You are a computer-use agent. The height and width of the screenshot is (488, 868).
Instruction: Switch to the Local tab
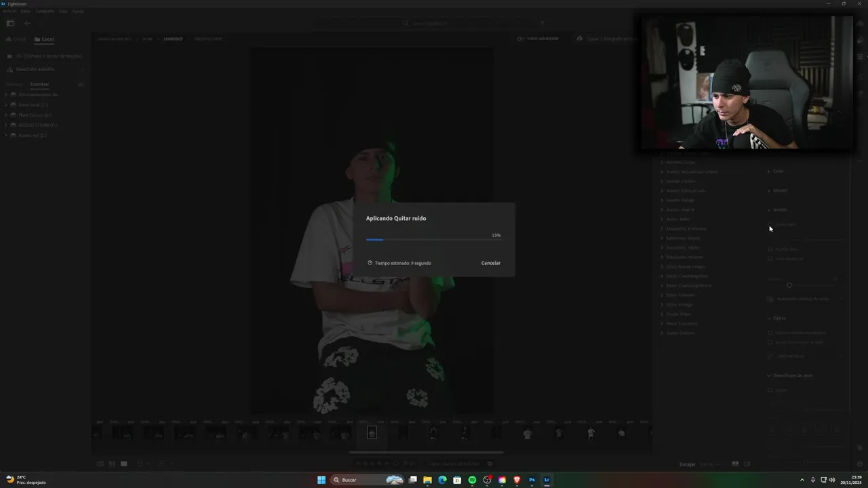(x=44, y=39)
